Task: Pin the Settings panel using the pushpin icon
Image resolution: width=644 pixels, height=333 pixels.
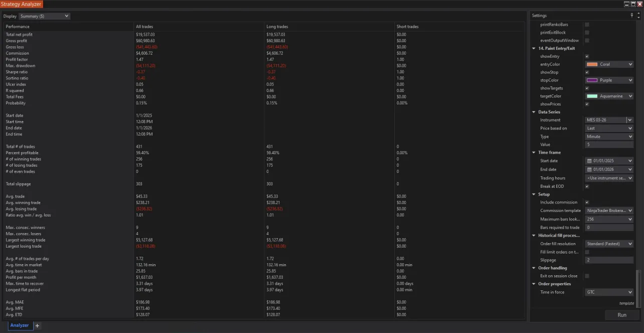Action: click(x=631, y=16)
